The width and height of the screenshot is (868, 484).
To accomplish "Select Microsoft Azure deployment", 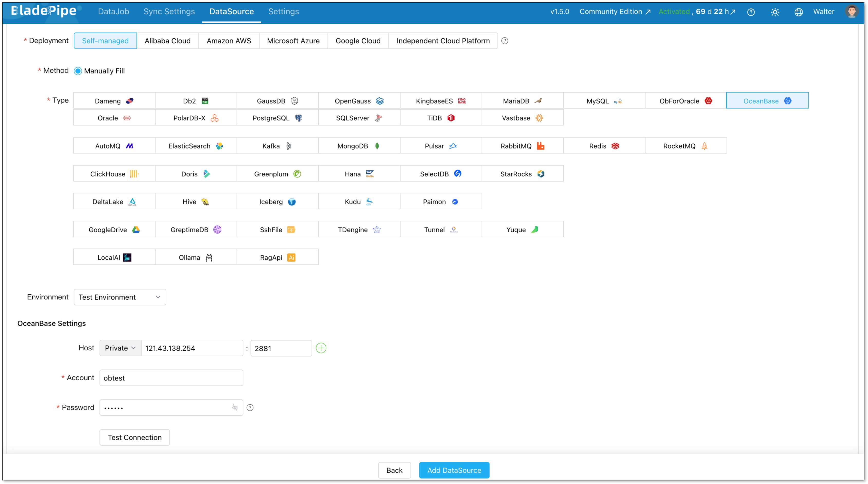I will 293,41.
